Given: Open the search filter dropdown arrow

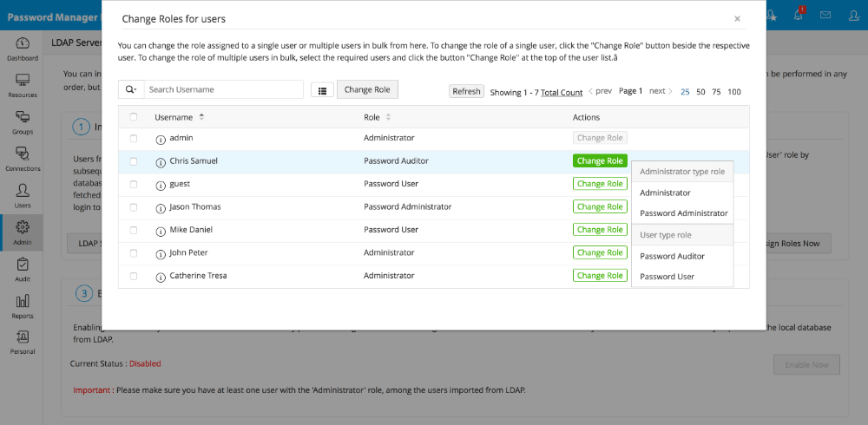Looking at the screenshot, I should pos(130,90).
